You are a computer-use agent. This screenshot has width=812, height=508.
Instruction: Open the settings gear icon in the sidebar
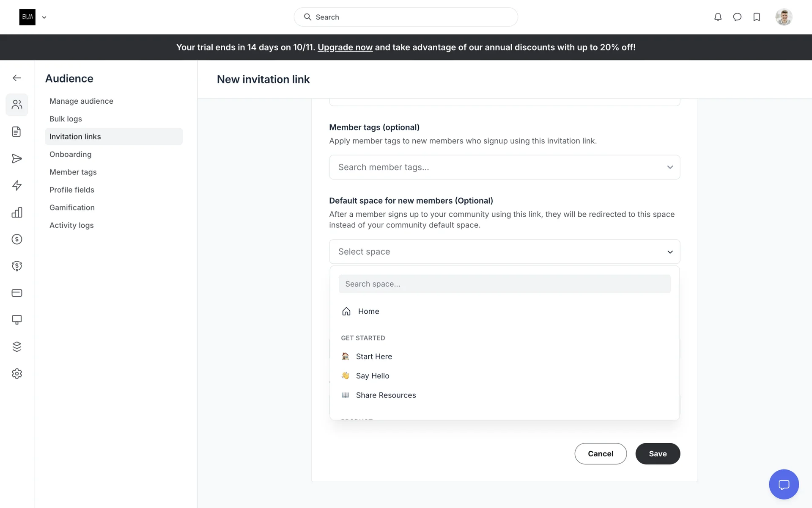coord(17,373)
